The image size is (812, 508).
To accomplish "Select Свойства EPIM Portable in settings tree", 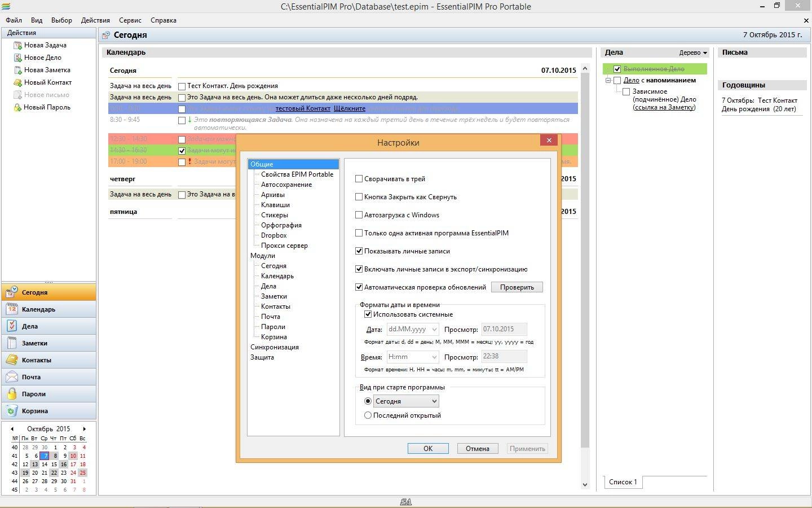I will (x=297, y=174).
